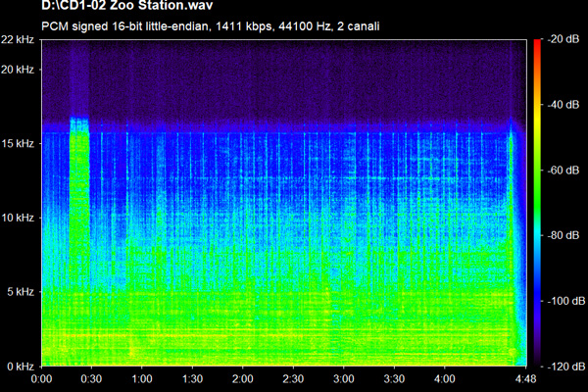Click the '2:30' time axis label

[293, 379]
